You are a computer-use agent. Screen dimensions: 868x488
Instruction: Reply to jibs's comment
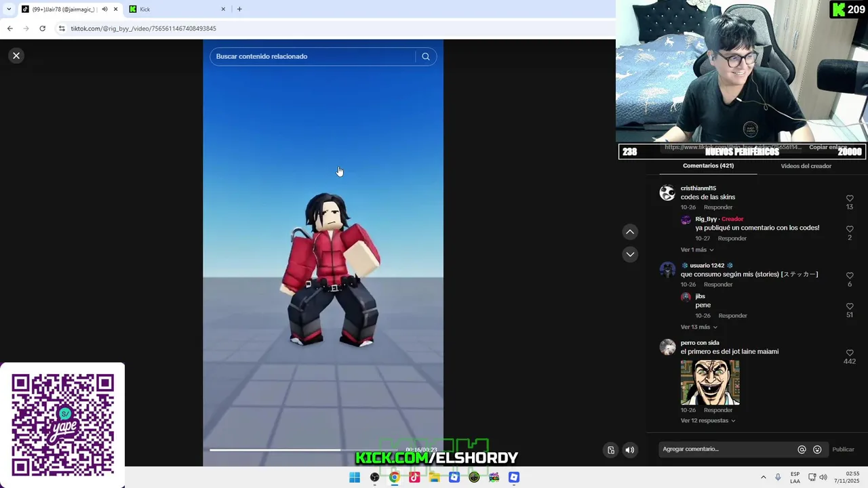[732, 316]
